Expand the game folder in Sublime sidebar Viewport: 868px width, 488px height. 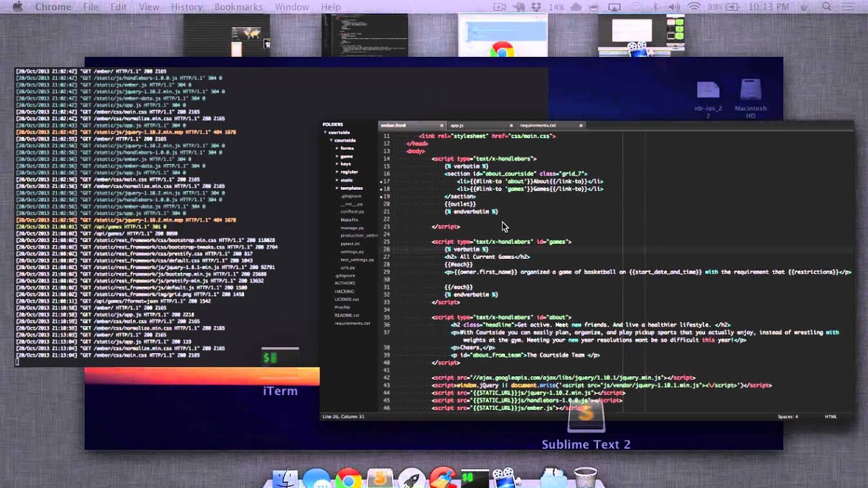[337, 156]
